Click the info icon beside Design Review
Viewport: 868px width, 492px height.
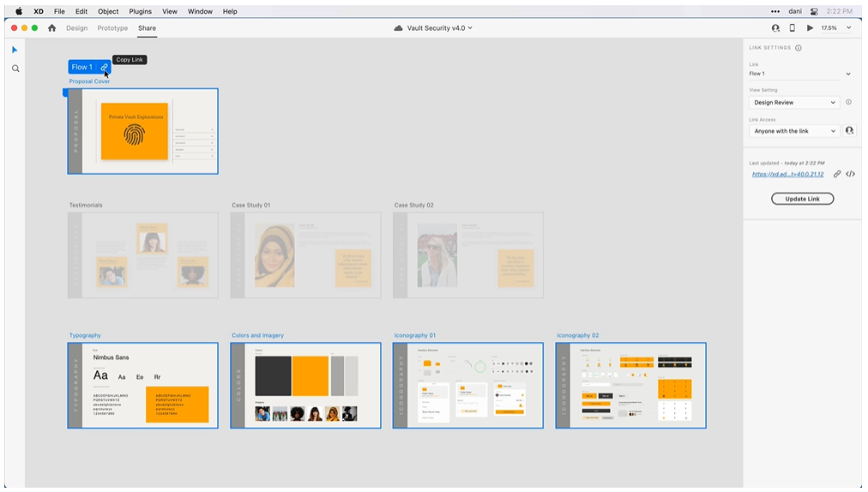pos(848,102)
